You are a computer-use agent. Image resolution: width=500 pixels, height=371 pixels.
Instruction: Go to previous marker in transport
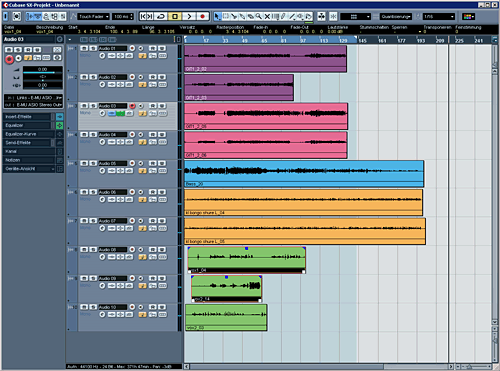coord(143,16)
